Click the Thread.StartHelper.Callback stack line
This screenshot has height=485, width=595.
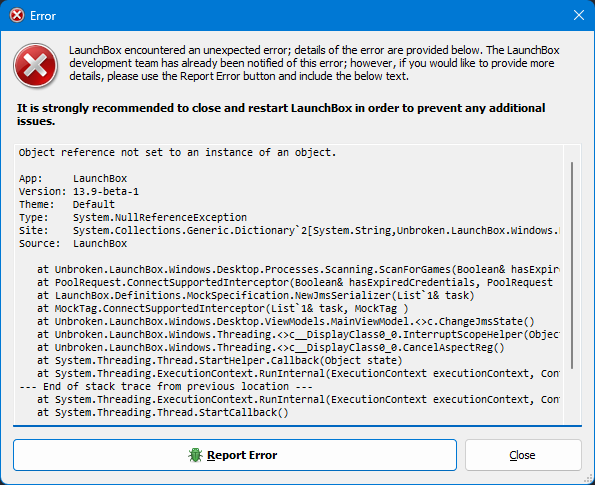[x=220, y=360]
